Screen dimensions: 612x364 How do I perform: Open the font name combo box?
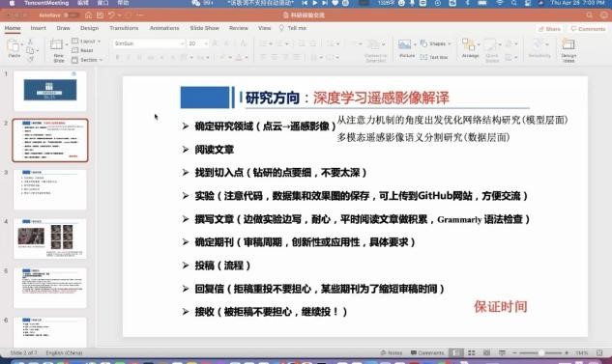148,43
